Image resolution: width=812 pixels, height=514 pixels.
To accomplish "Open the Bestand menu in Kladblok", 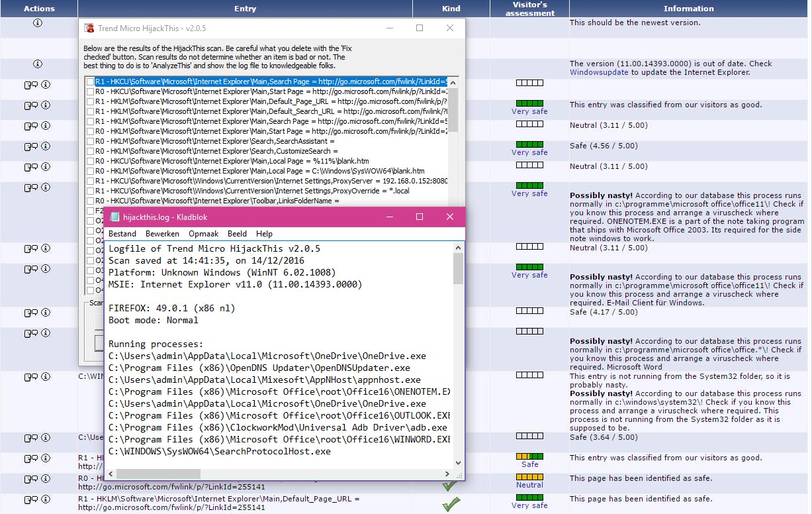I will (122, 234).
